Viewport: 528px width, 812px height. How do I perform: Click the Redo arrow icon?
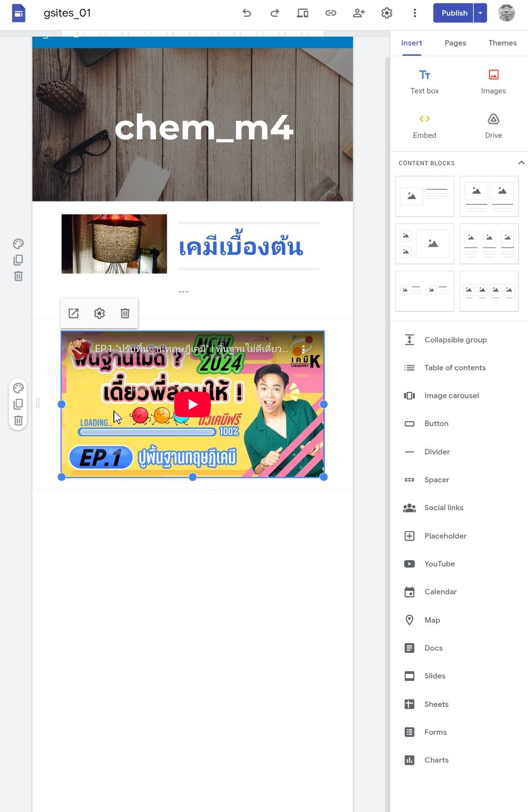(x=275, y=13)
